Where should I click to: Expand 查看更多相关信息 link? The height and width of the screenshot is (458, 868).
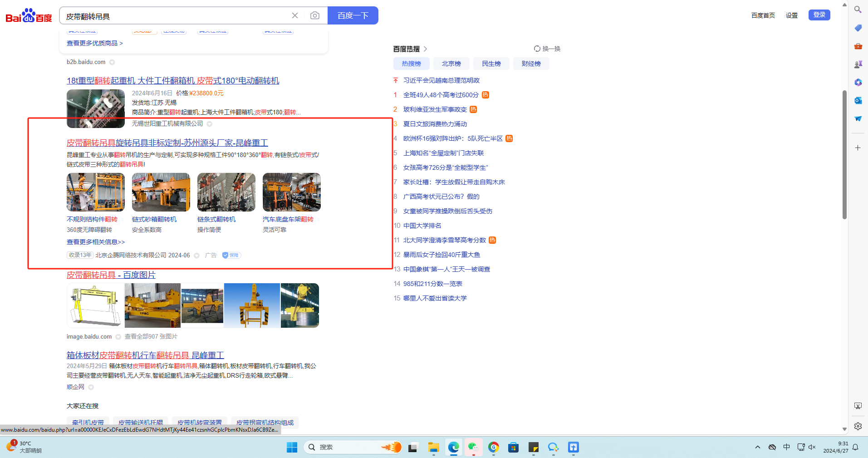point(96,242)
